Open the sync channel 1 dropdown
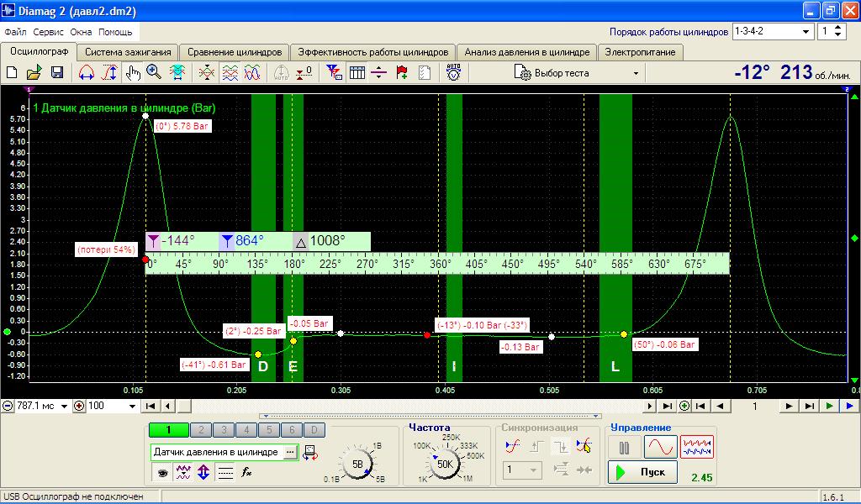 click(x=533, y=470)
